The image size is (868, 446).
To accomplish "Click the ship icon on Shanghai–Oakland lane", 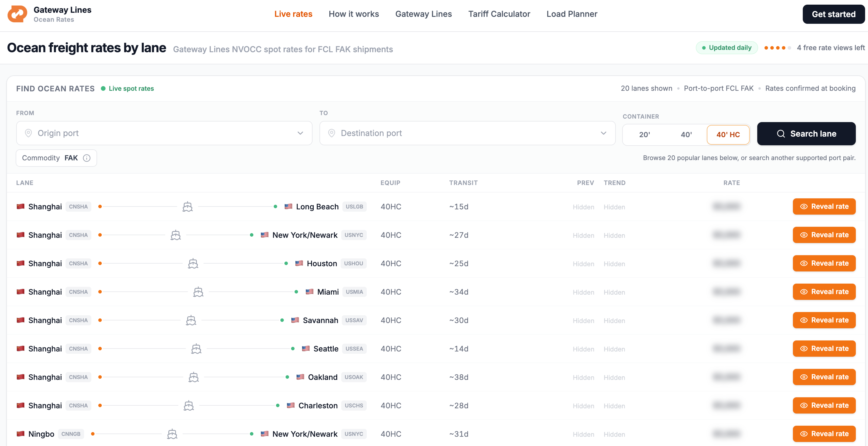I will [x=194, y=377].
